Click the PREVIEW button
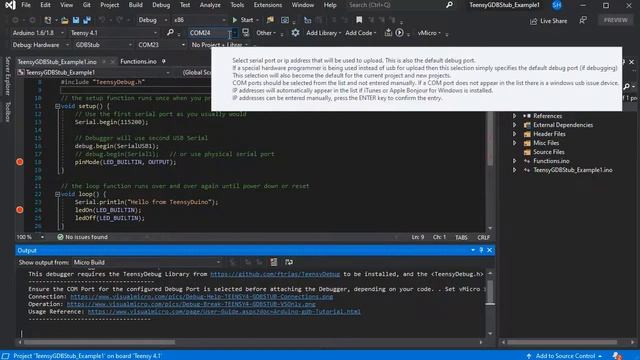Viewport: 640px width, 360px height. tap(615, 20)
